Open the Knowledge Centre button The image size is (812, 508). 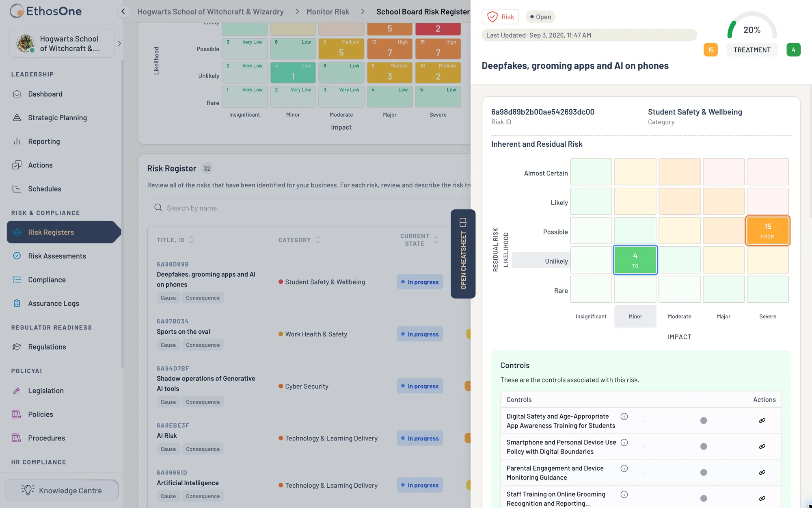(62, 491)
